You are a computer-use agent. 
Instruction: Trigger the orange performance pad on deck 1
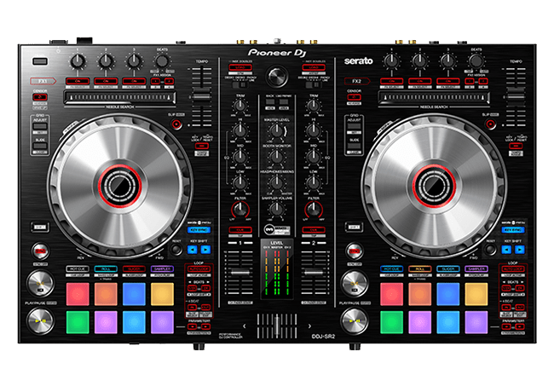point(106,294)
